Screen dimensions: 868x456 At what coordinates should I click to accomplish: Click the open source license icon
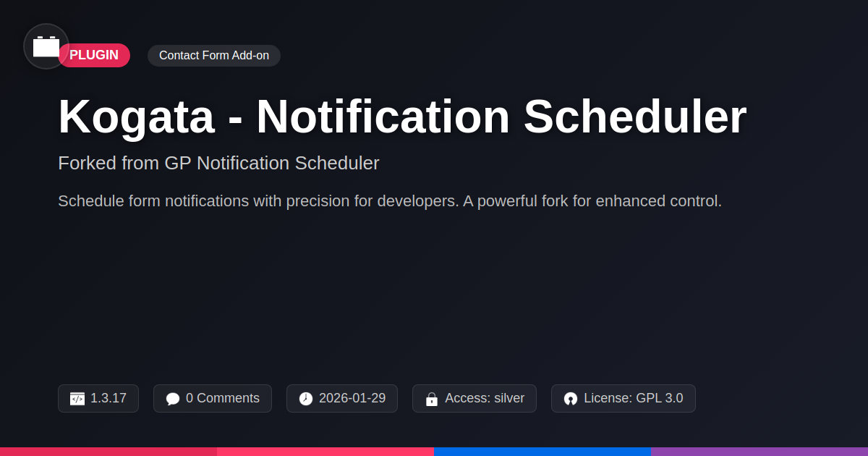click(571, 399)
